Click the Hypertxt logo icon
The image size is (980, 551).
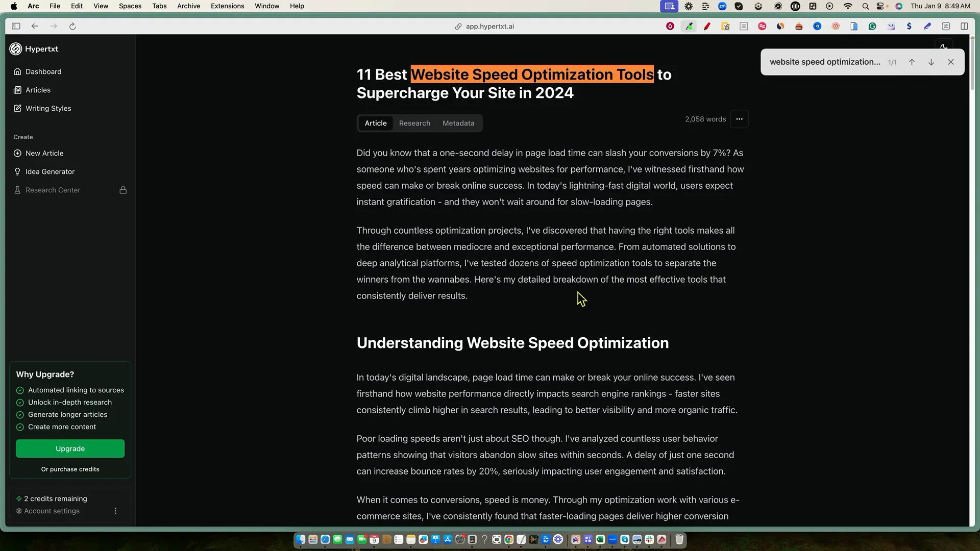pyautogui.click(x=16, y=49)
